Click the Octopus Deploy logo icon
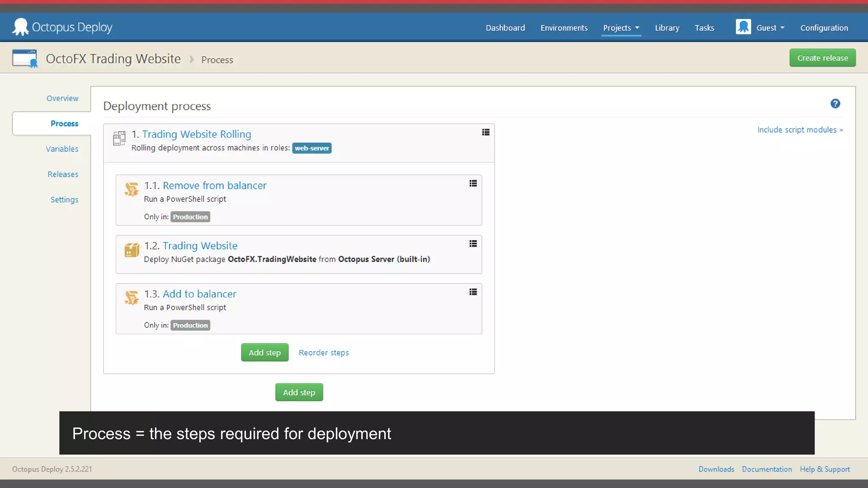 [x=20, y=27]
